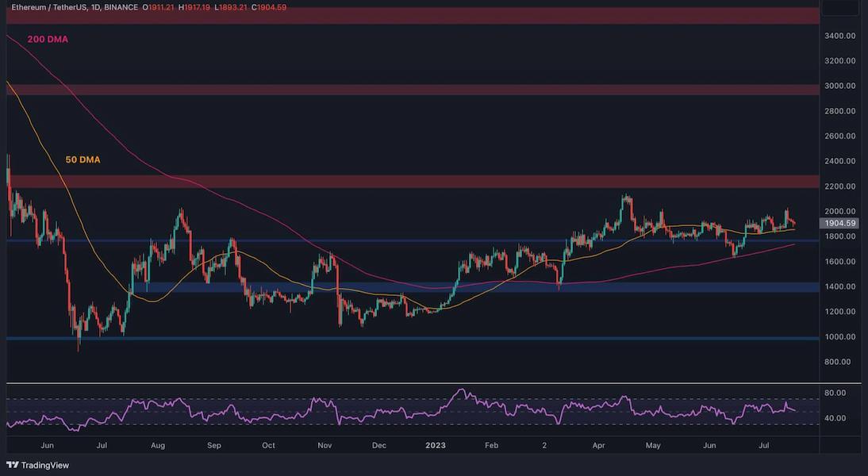868x476 pixels.
Task: Click the Dec date on time axis
Action: point(379,445)
